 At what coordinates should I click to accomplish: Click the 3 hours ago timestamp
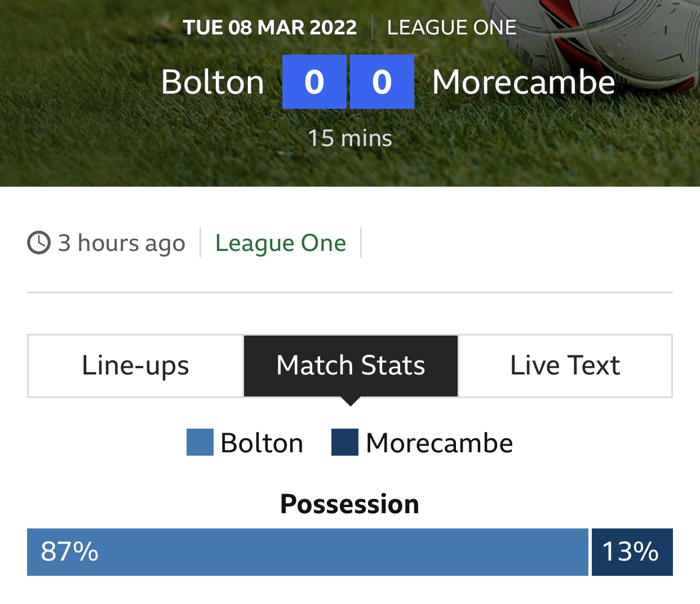click(x=122, y=243)
